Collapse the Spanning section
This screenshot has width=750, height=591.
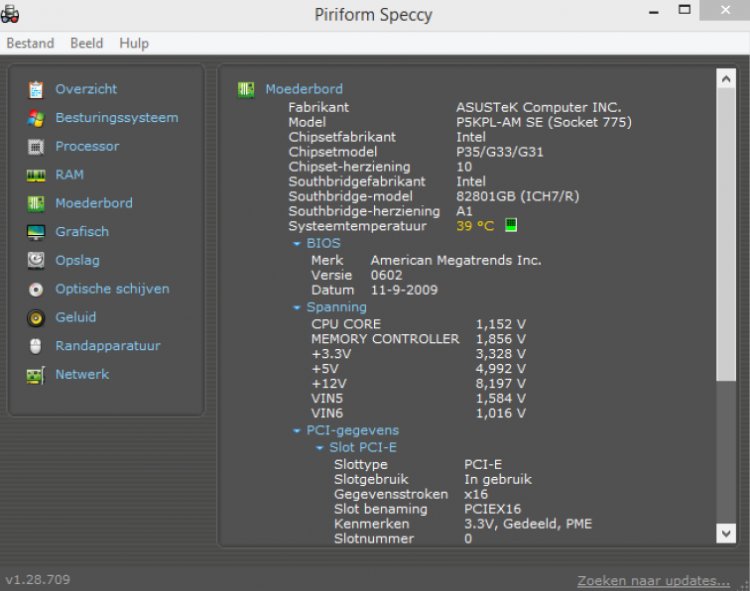click(297, 307)
